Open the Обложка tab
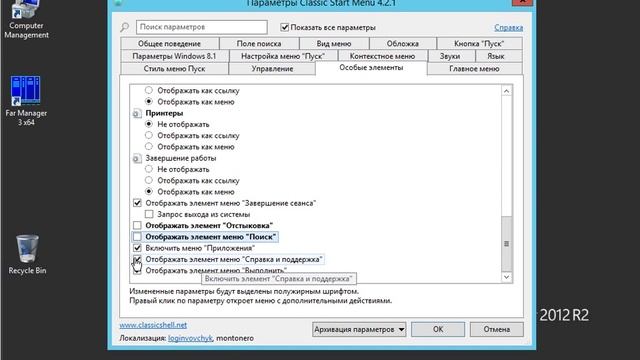Screen dimensions: 640x360 click(402, 44)
